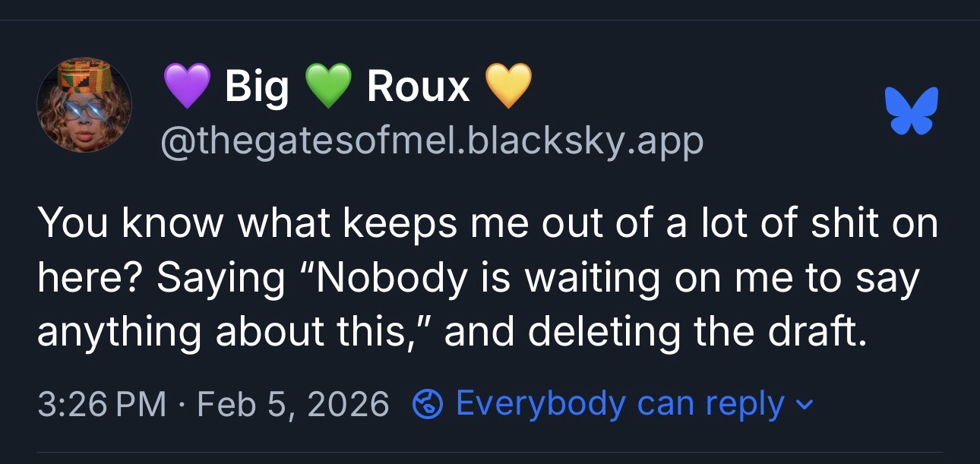Click the green heart emoji between names
This screenshot has width=980, height=464.
point(328,85)
